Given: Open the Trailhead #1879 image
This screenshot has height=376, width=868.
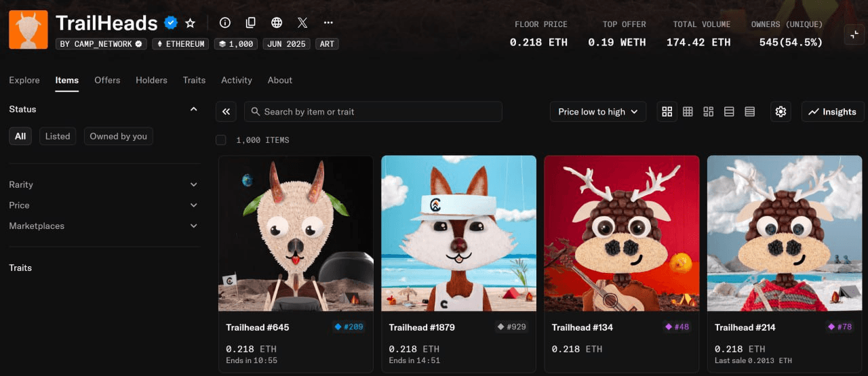Looking at the screenshot, I should click(458, 234).
